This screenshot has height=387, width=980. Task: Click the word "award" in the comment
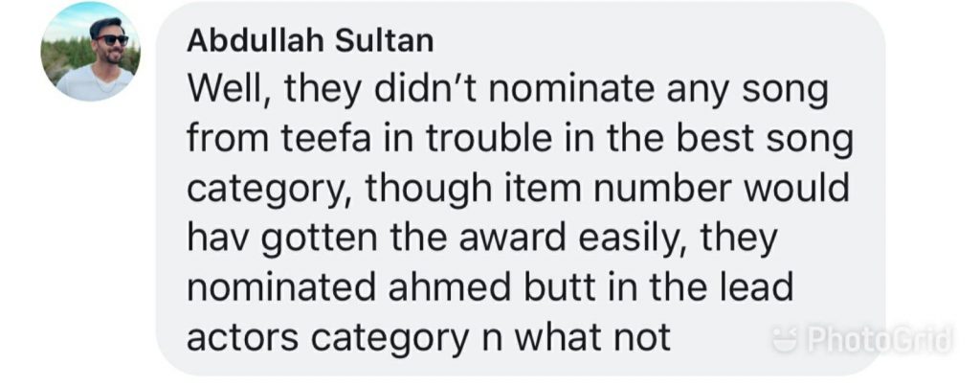point(513,239)
